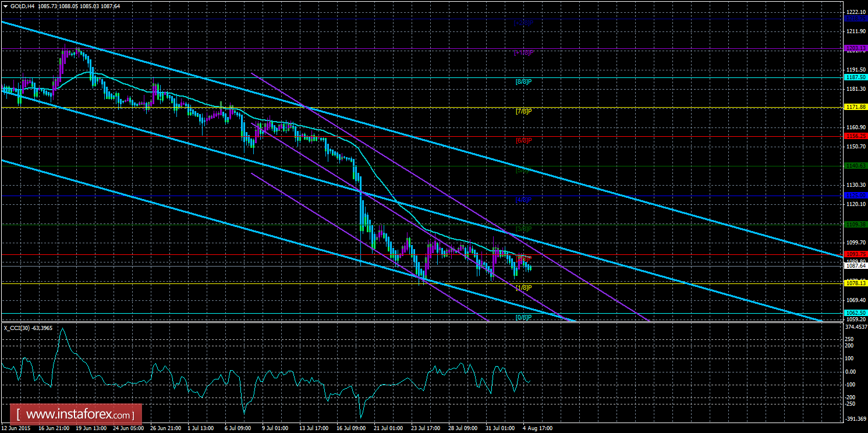Image resolution: width=868 pixels, height=433 pixels.
Task: Click the -391.369 CCI scale minimum value
Action: (856, 418)
